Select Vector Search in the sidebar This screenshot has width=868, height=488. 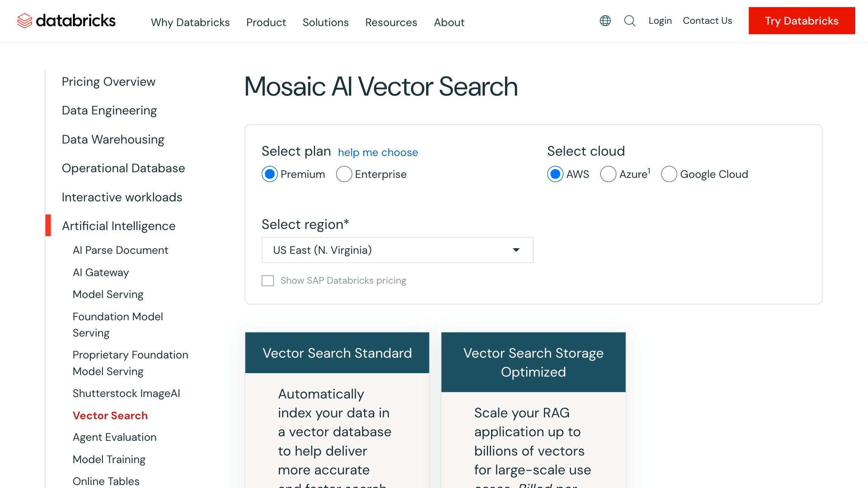110,415
